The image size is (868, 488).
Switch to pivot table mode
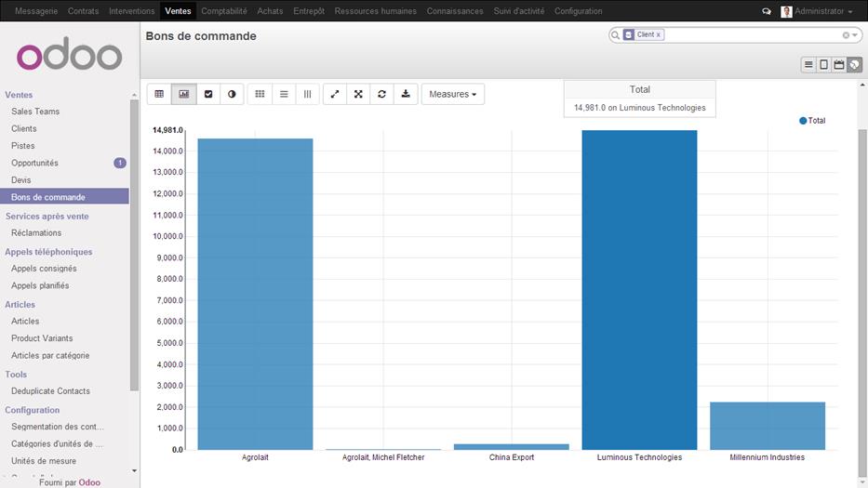coord(159,94)
